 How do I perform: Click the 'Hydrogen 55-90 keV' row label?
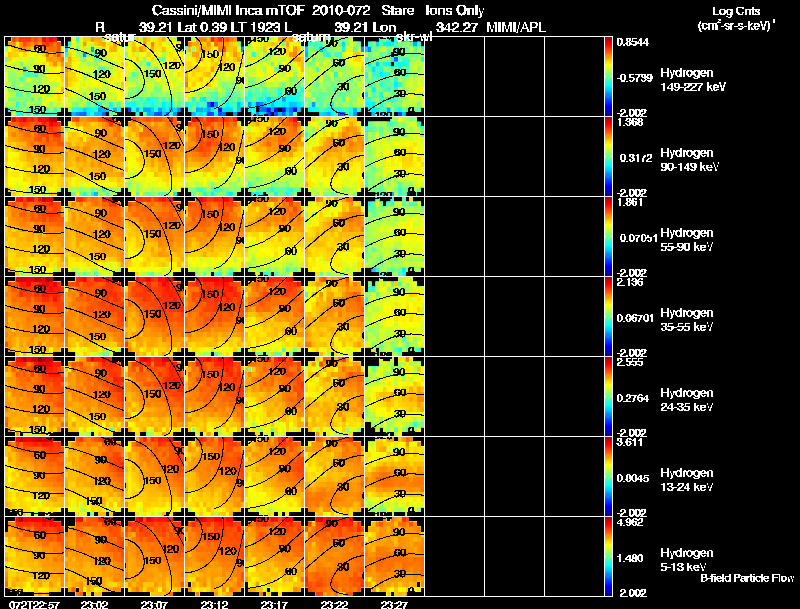pos(687,240)
